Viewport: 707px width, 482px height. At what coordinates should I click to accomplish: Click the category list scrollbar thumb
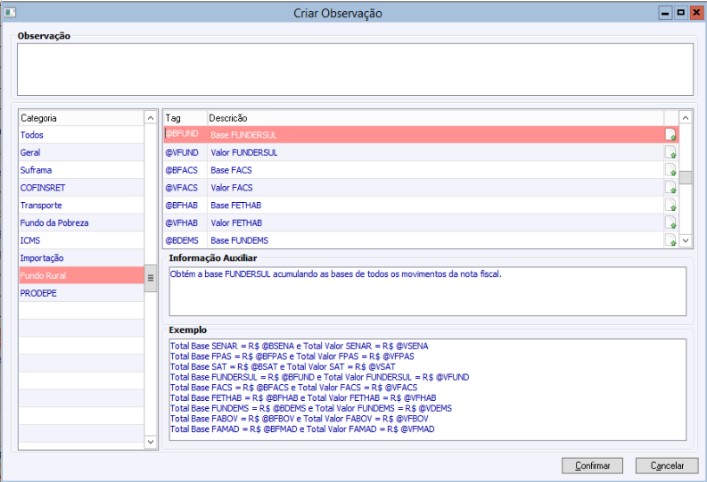click(151, 278)
